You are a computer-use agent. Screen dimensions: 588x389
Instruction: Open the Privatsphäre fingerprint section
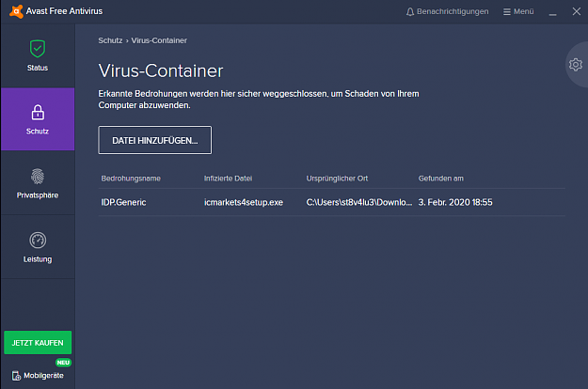point(38,183)
